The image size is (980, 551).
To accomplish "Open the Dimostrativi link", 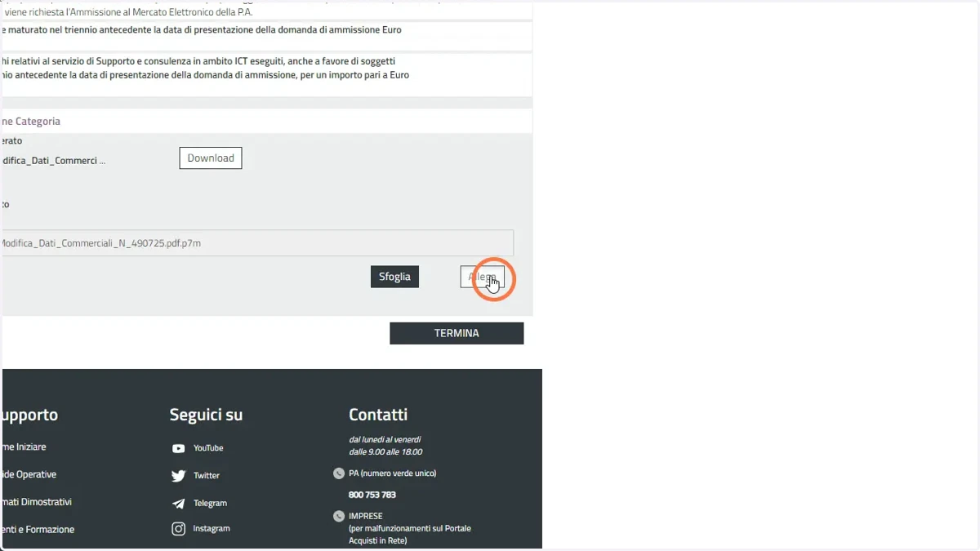I will 36,502.
